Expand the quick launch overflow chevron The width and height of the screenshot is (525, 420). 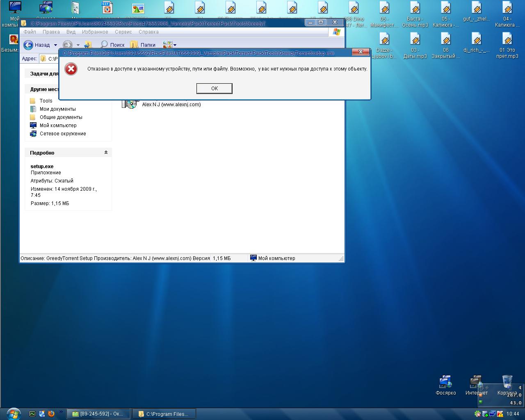point(61,412)
